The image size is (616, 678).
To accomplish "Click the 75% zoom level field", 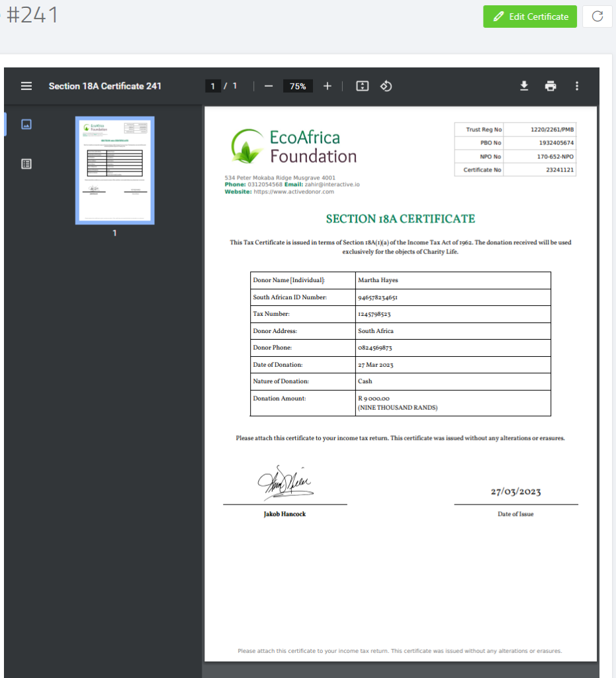I will pos(298,86).
